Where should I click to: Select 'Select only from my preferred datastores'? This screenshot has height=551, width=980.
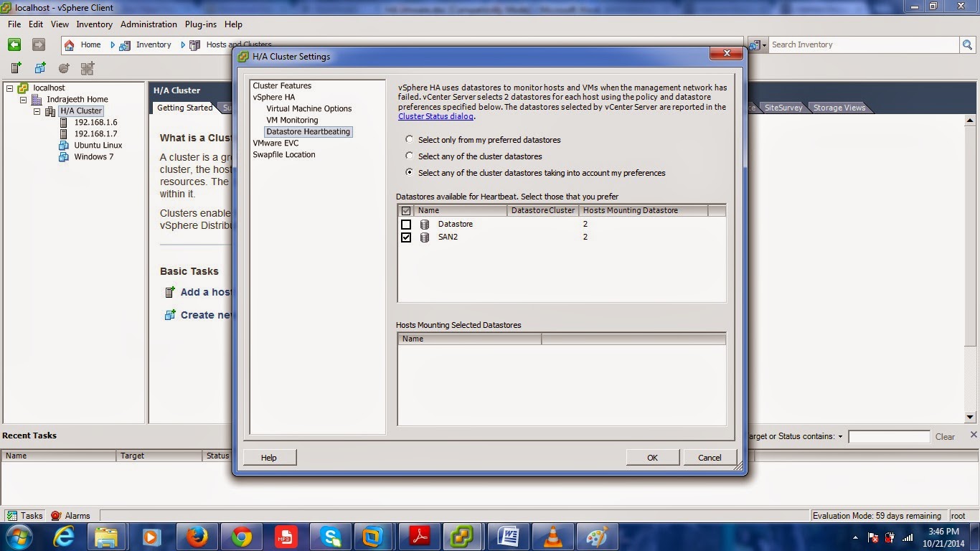(x=410, y=140)
